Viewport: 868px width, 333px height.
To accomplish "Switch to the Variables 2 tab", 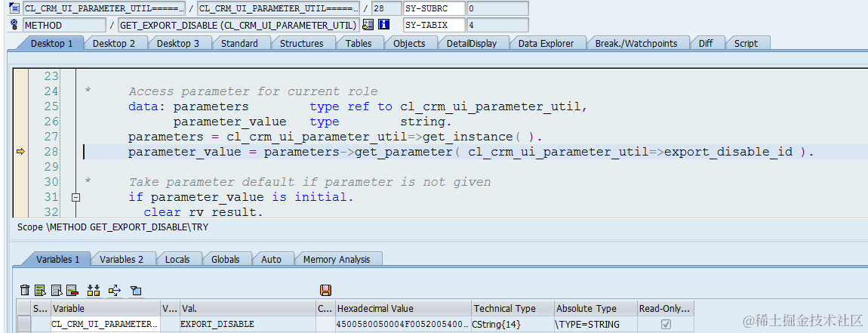I will pyautogui.click(x=122, y=259).
